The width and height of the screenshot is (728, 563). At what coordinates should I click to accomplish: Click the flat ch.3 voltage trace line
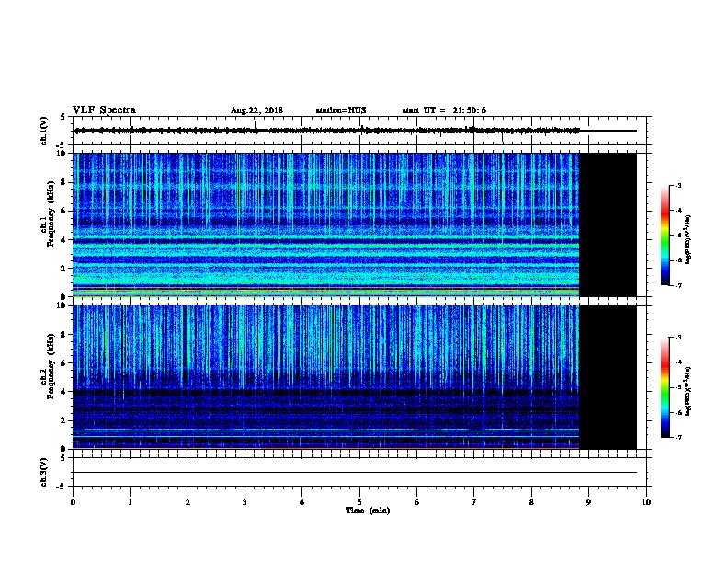[355, 473]
